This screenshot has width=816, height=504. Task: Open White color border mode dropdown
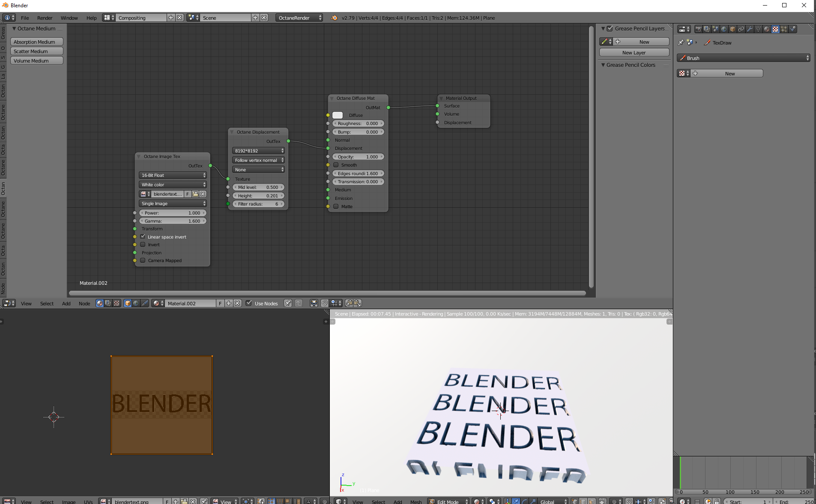click(x=173, y=185)
